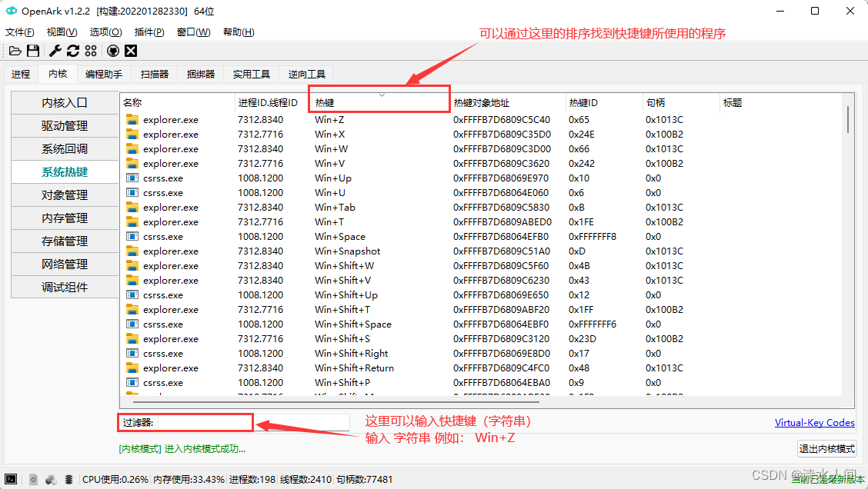Click the 过滤器 filter input field
Screen dimensions: 868x489
click(208, 422)
